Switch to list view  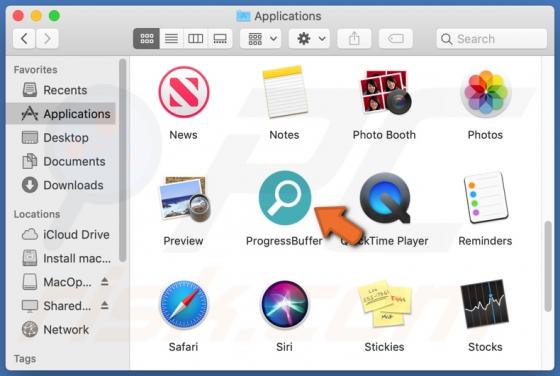tap(171, 39)
